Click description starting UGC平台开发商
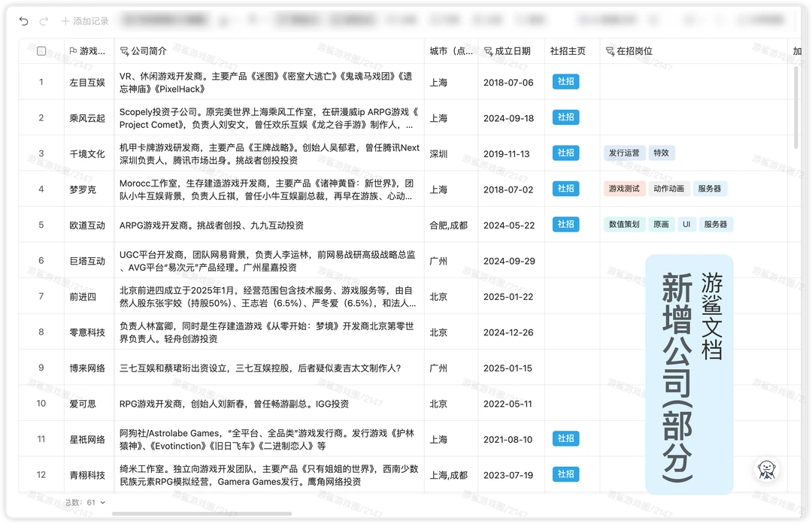 (x=268, y=261)
